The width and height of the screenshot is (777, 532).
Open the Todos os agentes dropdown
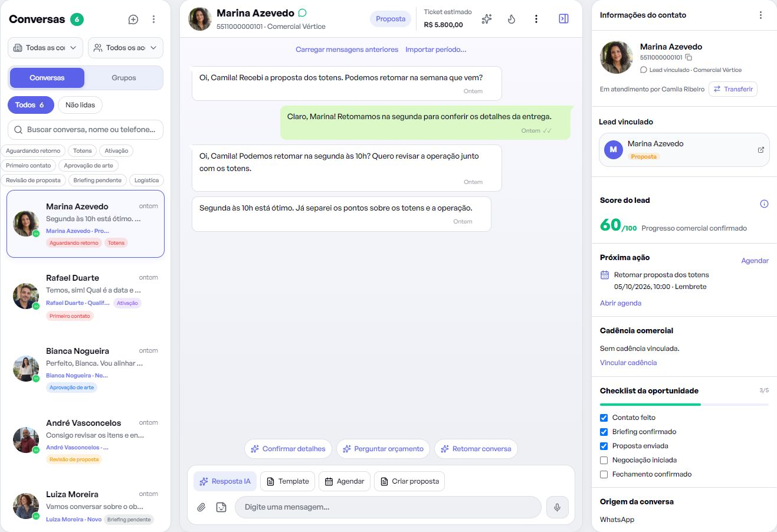126,48
